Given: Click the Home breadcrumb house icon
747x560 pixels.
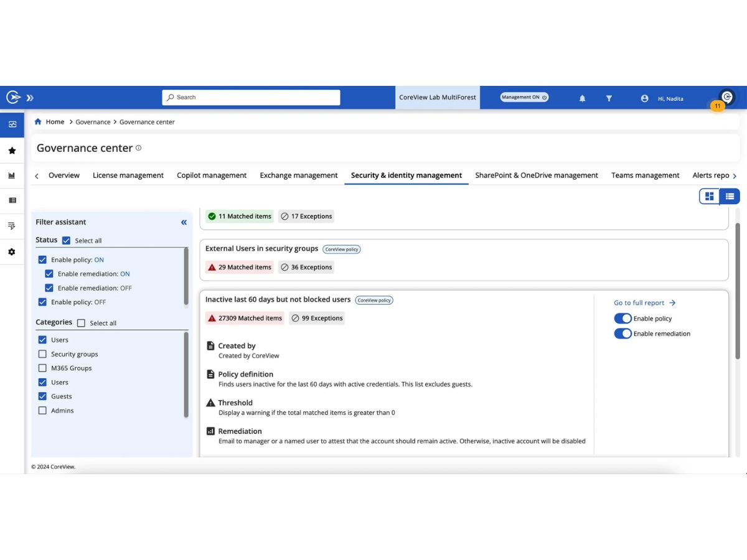Looking at the screenshot, I should click(x=39, y=122).
